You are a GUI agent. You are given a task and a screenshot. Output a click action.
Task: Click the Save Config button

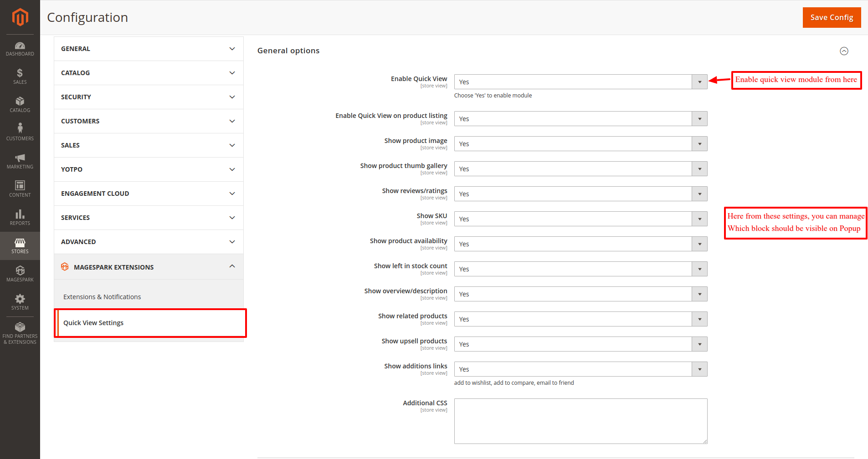[832, 17]
